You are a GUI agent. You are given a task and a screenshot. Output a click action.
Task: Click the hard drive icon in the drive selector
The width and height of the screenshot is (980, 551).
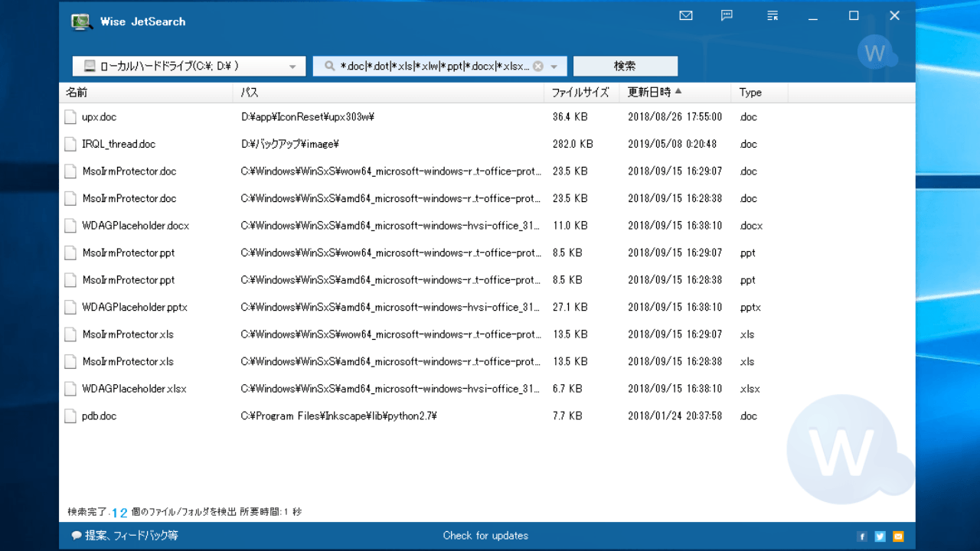click(90, 67)
